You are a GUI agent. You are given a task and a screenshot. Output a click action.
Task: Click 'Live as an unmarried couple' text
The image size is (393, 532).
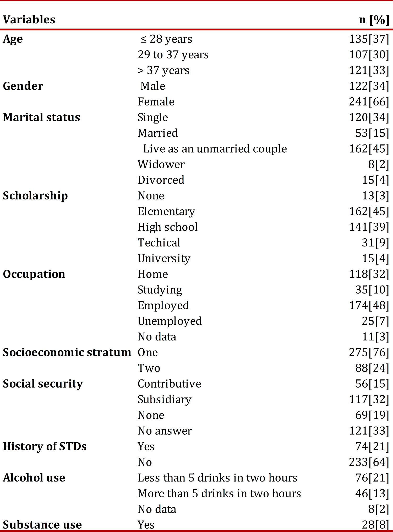pos(215,149)
